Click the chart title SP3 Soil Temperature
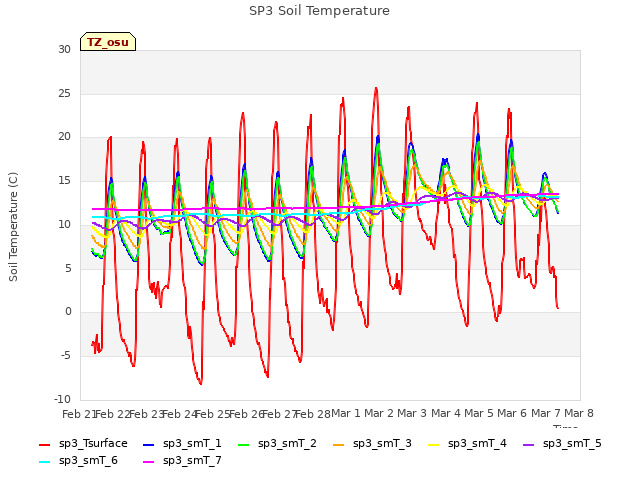The width and height of the screenshot is (640, 480). (x=319, y=11)
